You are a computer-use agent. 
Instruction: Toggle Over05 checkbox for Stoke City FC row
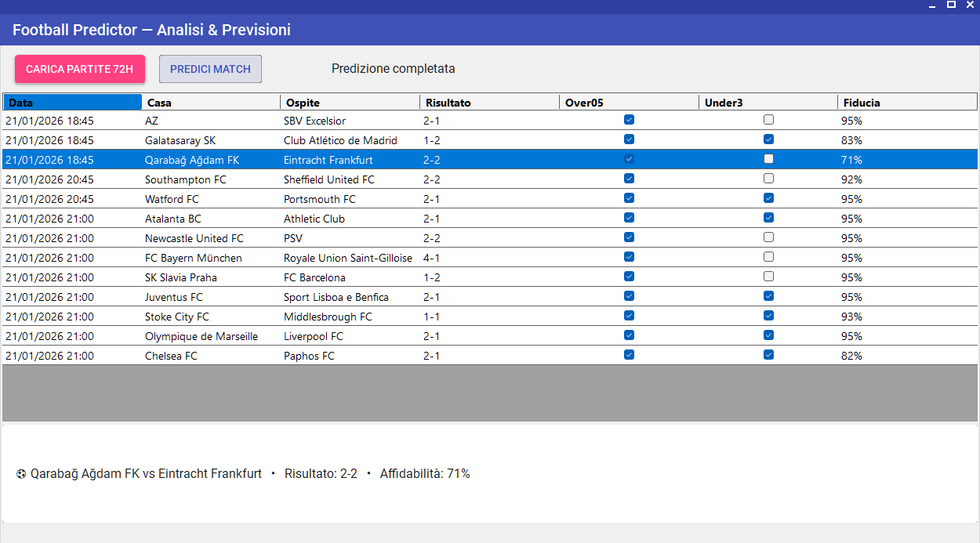(x=629, y=316)
